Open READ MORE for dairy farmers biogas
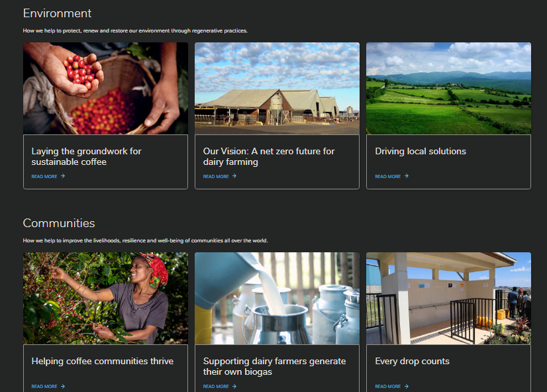 tap(216, 387)
